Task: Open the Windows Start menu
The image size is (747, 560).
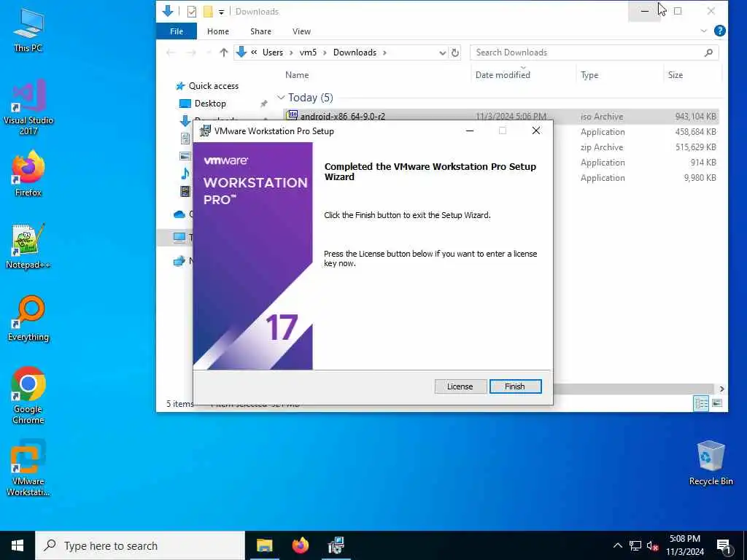Action: click(18, 545)
